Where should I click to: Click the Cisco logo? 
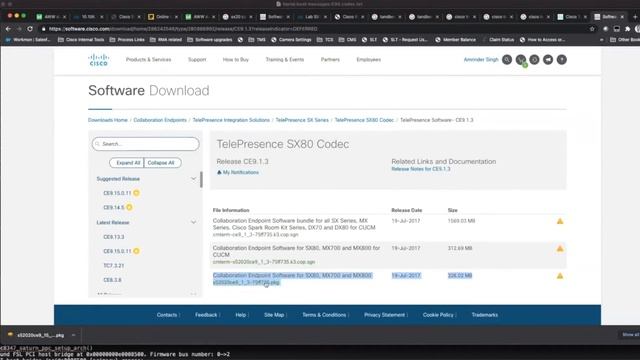tap(98, 60)
